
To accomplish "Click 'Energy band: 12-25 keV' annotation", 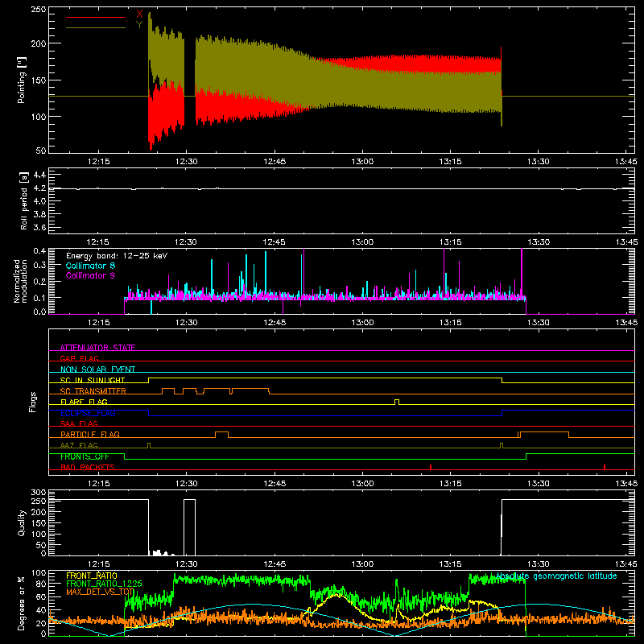I will tap(117, 256).
